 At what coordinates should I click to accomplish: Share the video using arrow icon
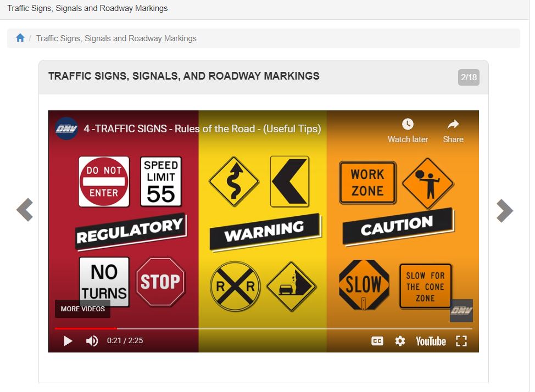tap(453, 124)
